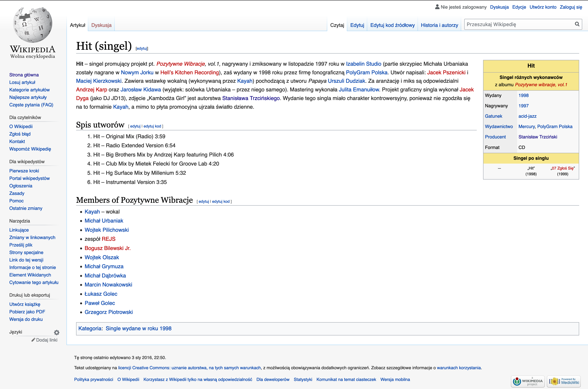Click the Powered by MediaWiki badge
Image resolution: width=588 pixels, height=389 pixels.
(x=564, y=381)
